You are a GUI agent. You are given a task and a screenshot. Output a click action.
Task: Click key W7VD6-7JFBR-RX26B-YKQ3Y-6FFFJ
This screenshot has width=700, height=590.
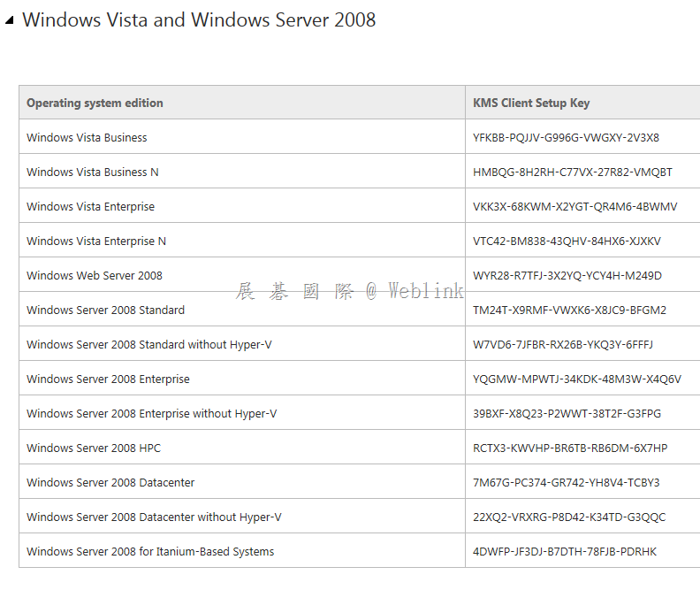(563, 345)
